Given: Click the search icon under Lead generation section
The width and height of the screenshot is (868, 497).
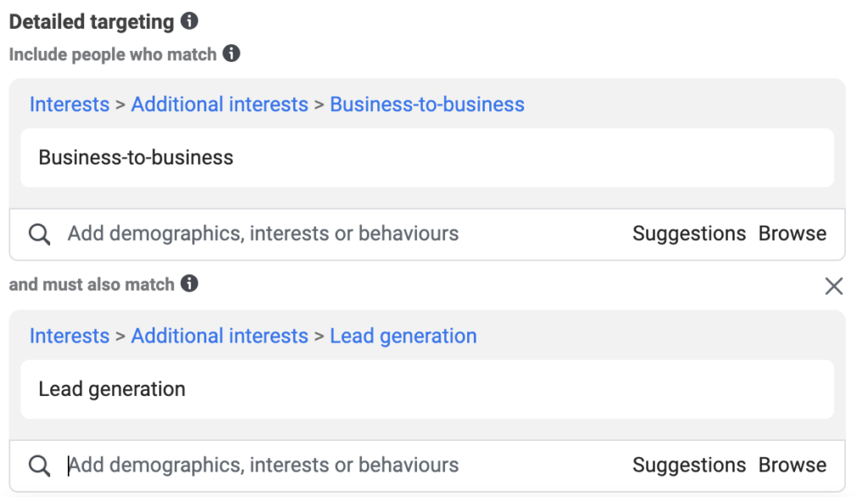Looking at the screenshot, I should click(x=39, y=466).
